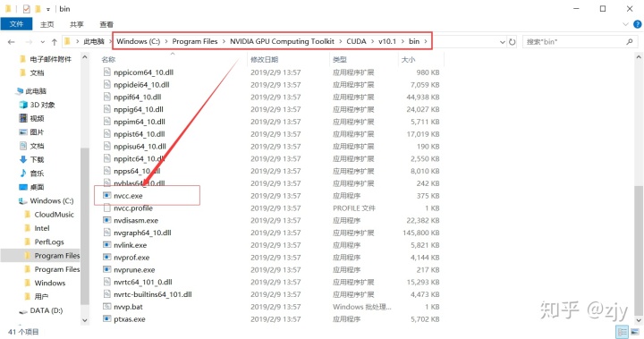Sort by the 名称 column header
644x339 pixels.
pyautogui.click(x=108, y=60)
